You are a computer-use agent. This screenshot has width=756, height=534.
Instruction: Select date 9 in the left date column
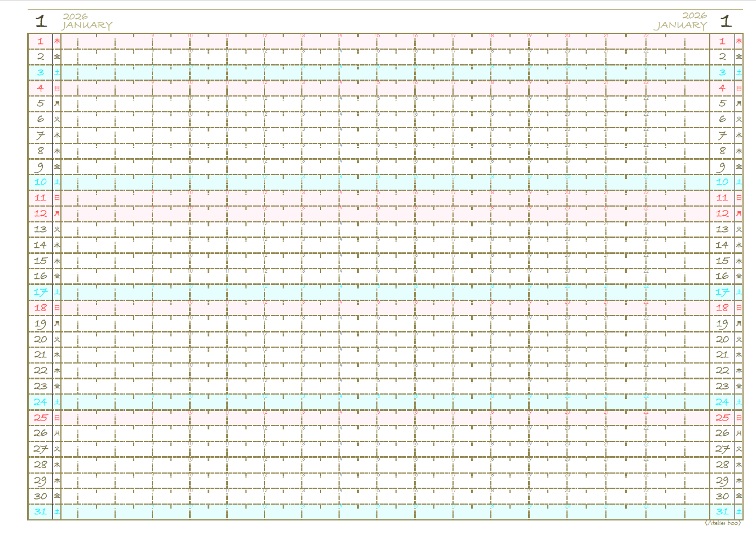click(40, 167)
